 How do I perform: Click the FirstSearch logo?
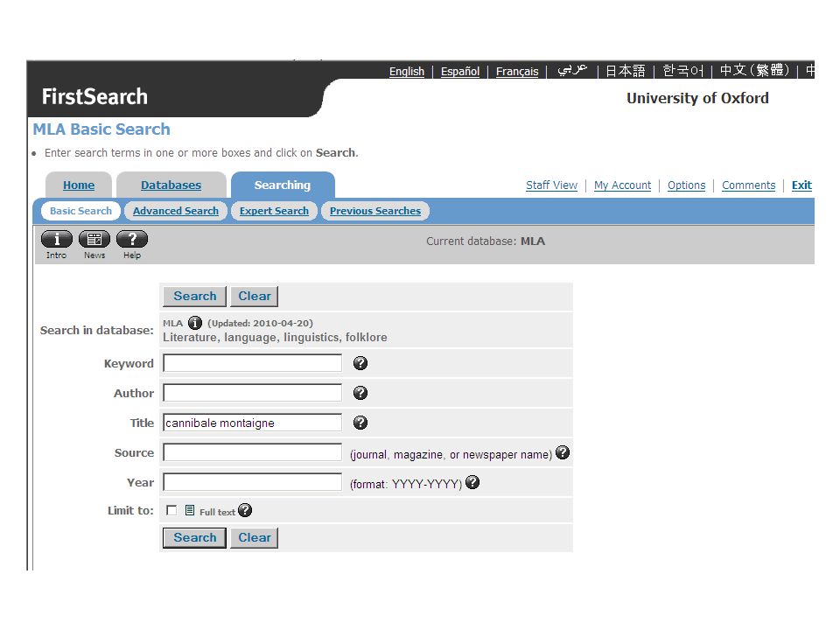click(x=94, y=97)
